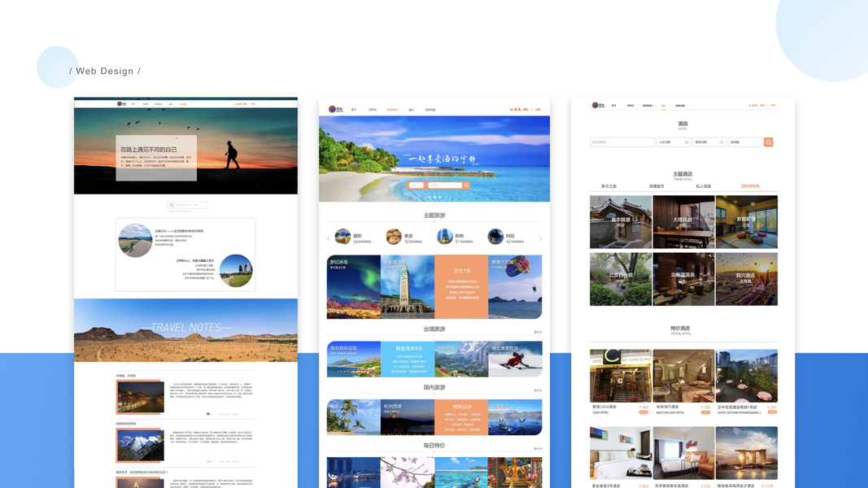The height and width of the screenshot is (488, 868).
Task: Click the travel notes search input
Action: click(x=187, y=205)
